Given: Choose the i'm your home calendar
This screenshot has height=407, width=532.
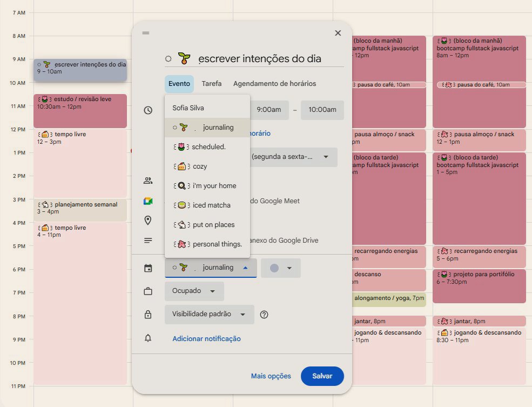Looking at the screenshot, I should (207, 186).
